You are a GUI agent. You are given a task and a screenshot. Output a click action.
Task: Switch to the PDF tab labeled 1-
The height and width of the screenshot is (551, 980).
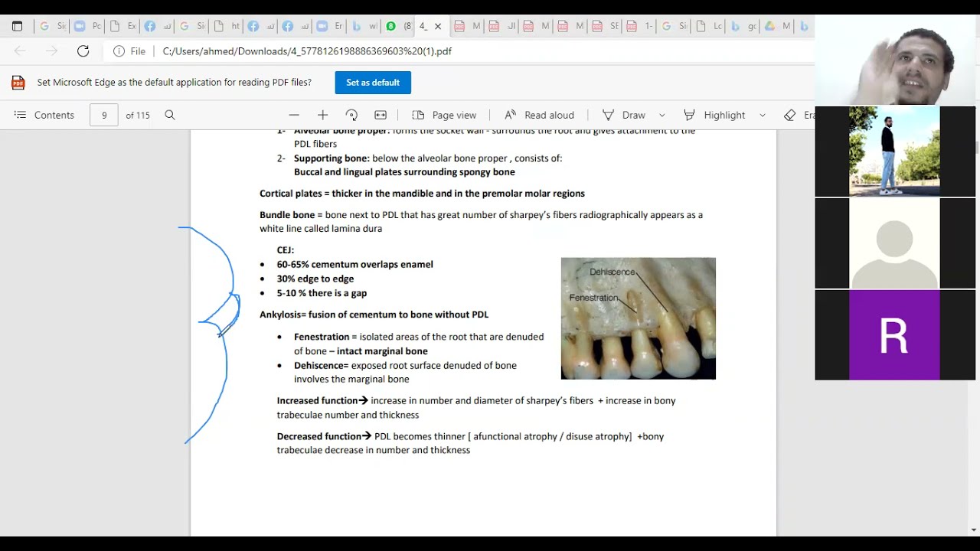coord(641,26)
